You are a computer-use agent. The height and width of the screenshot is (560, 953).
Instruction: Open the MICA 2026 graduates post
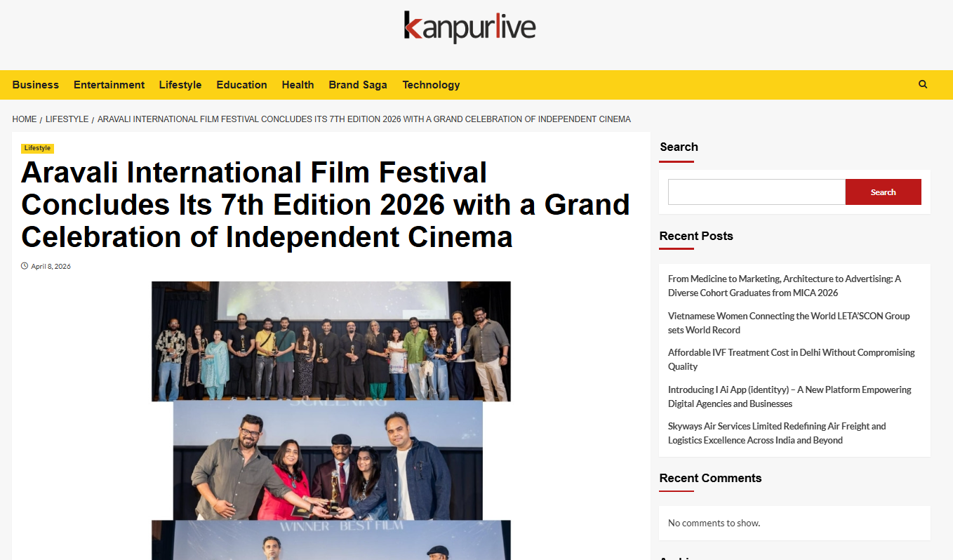(x=784, y=286)
